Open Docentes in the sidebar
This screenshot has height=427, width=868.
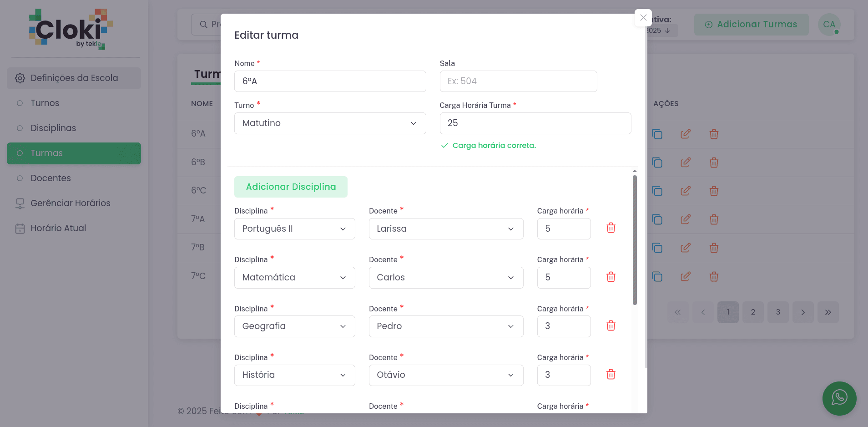50,178
